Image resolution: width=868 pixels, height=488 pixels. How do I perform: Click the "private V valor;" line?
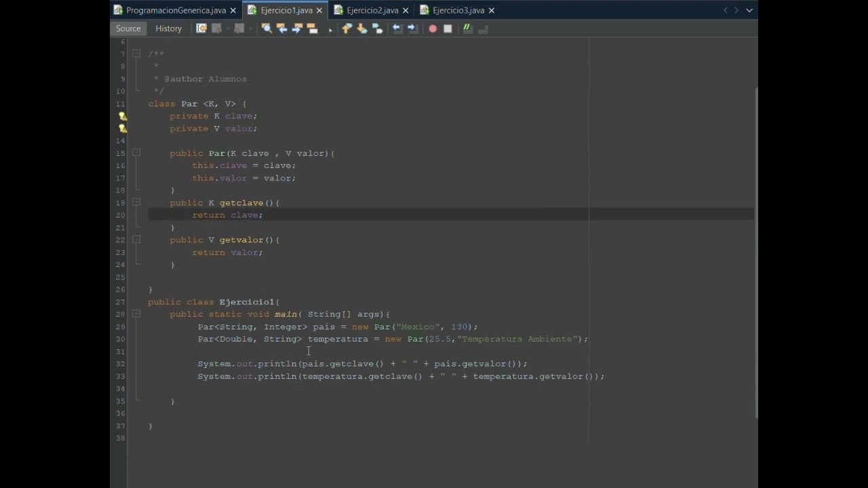(x=214, y=128)
